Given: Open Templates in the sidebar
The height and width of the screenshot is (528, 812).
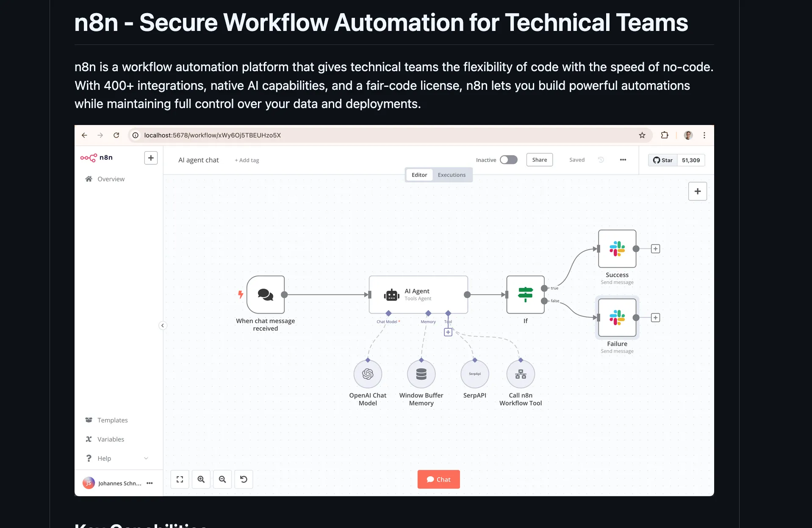Looking at the screenshot, I should point(106,420).
